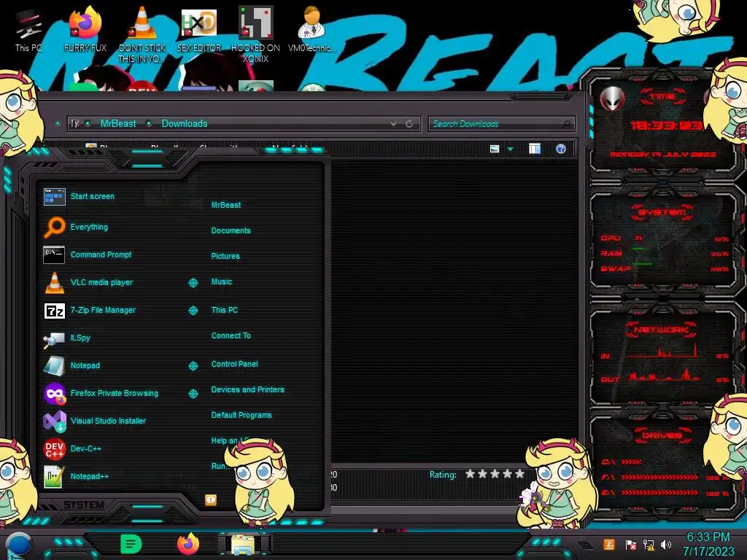Open view options dropdown arrow

[510, 149]
